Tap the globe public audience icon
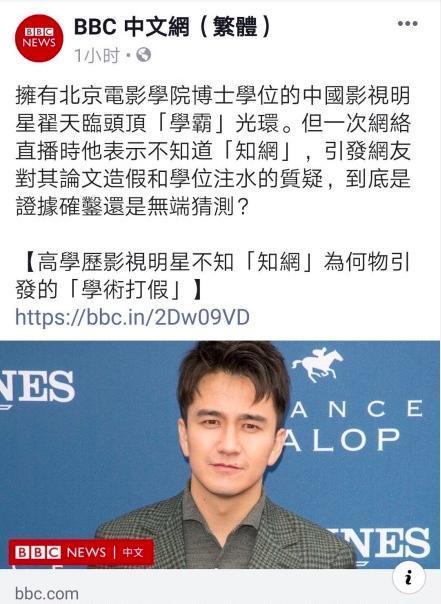The width and height of the screenshot is (441, 604). click(x=144, y=55)
